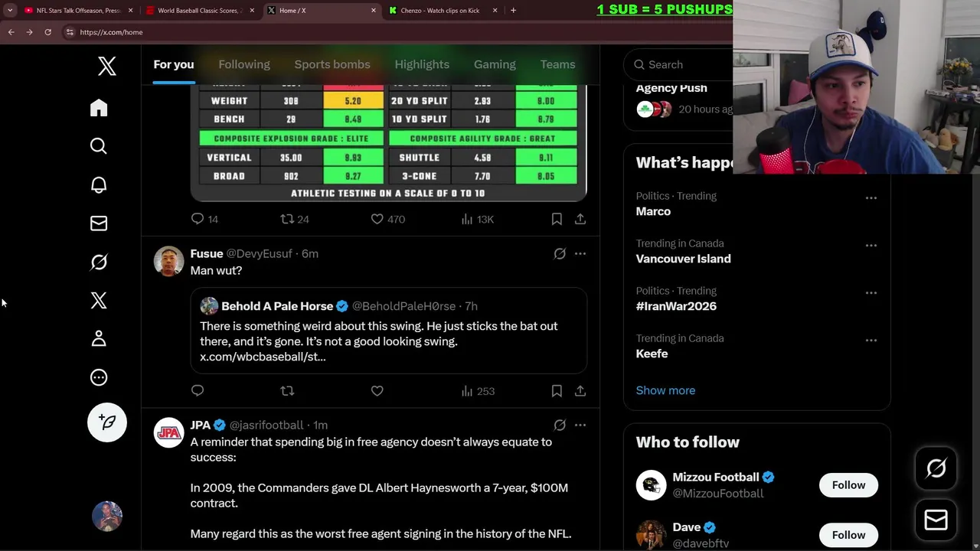Open account avatar at sidebar bottom
Viewport: 980px width, 551px height.
coord(107,517)
